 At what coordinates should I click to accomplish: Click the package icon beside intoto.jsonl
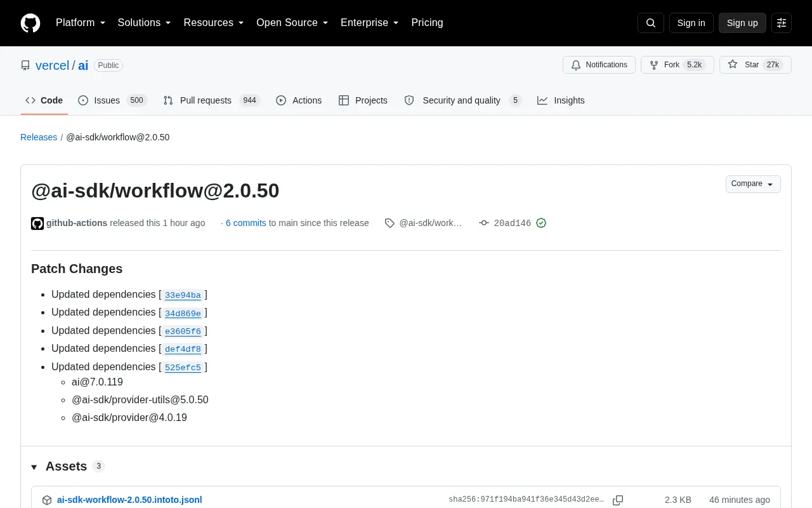[47, 500]
